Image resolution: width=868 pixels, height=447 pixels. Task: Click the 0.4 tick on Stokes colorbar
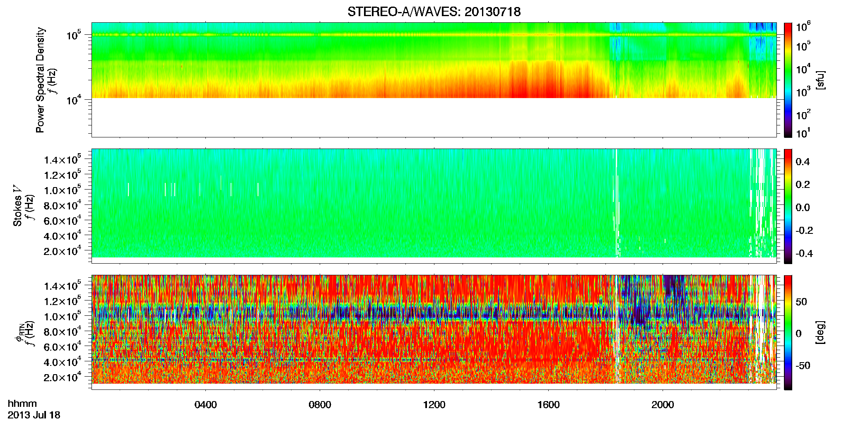(803, 162)
